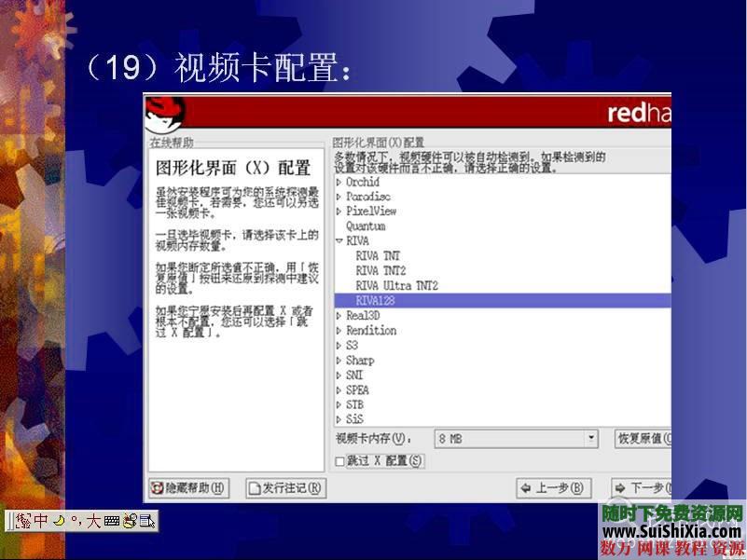Click the back arrow icon on 上一步
This screenshot has height=560, width=747.
[x=525, y=487]
